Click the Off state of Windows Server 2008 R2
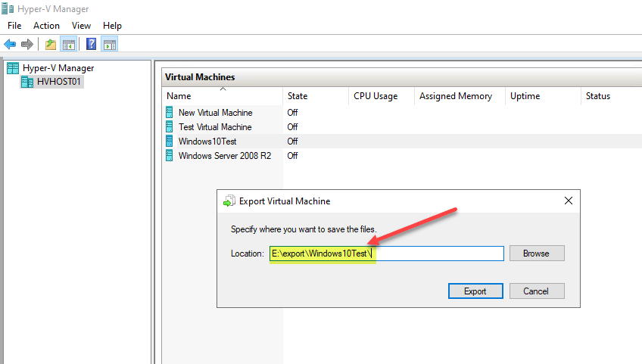Viewport: 642px width, 364px height. click(x=292, y=156)
